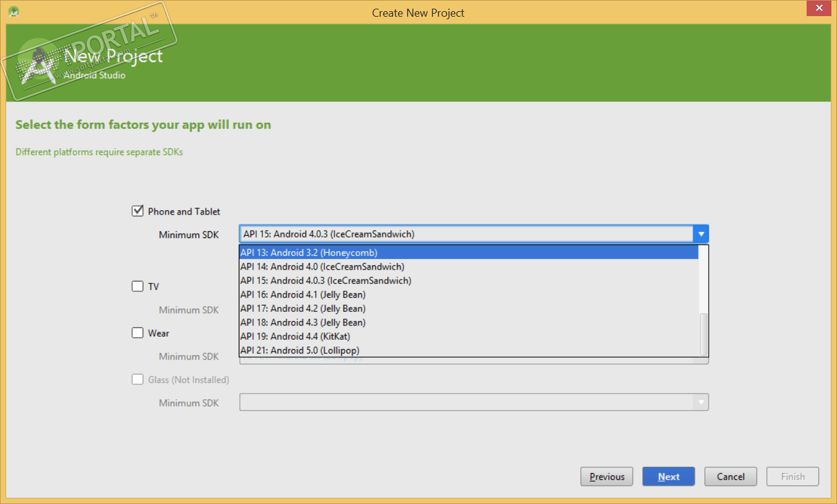The width and height of the screenshot is (837, 504).
Task: Collapse the Phone and Tablet Minimum SDK dropdown arrow
Action: coord(701,234)
